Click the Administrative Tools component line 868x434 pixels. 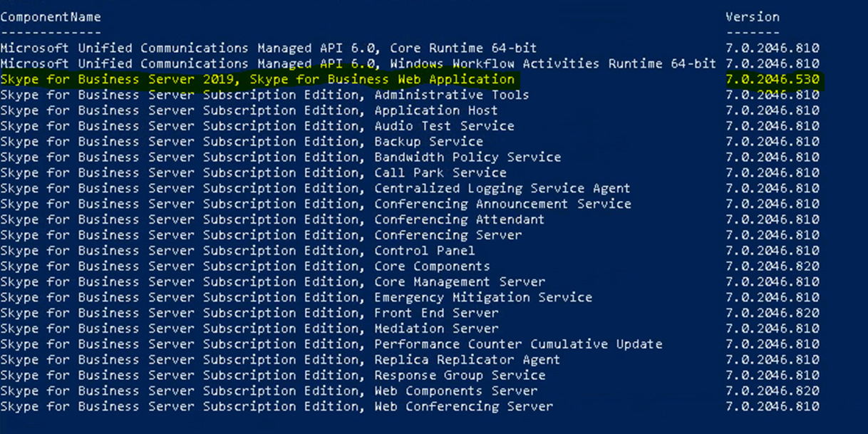coord(452,95)
